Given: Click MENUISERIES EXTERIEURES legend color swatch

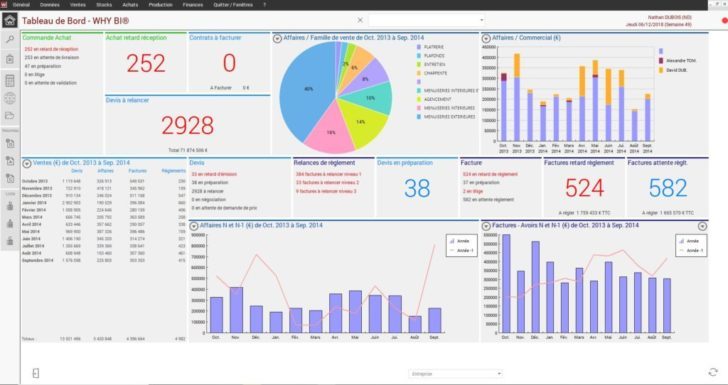Looking at the screenshot, I should [x=419, y=117].
